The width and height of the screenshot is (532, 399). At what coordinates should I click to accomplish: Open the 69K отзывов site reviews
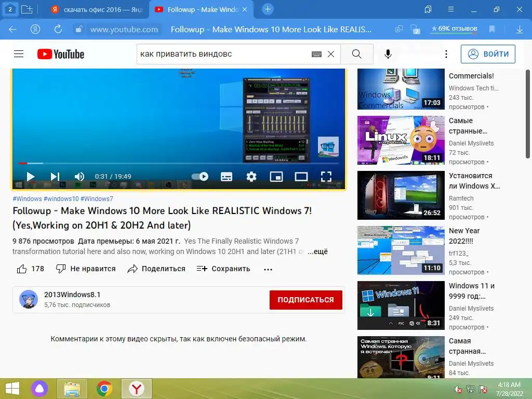[x=454, y=29]
